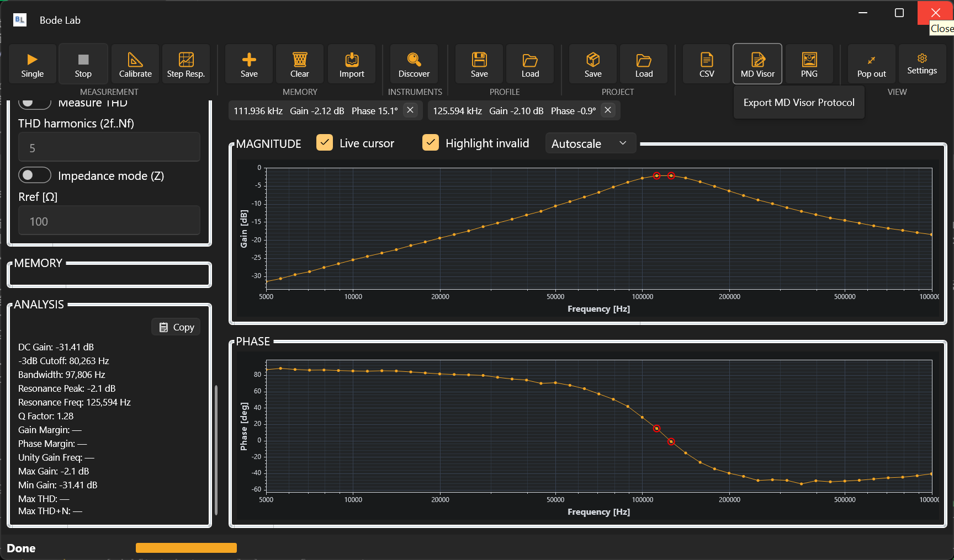
Task: Click the Max Gain: -2.1 dB line
Action: point(54,471)
